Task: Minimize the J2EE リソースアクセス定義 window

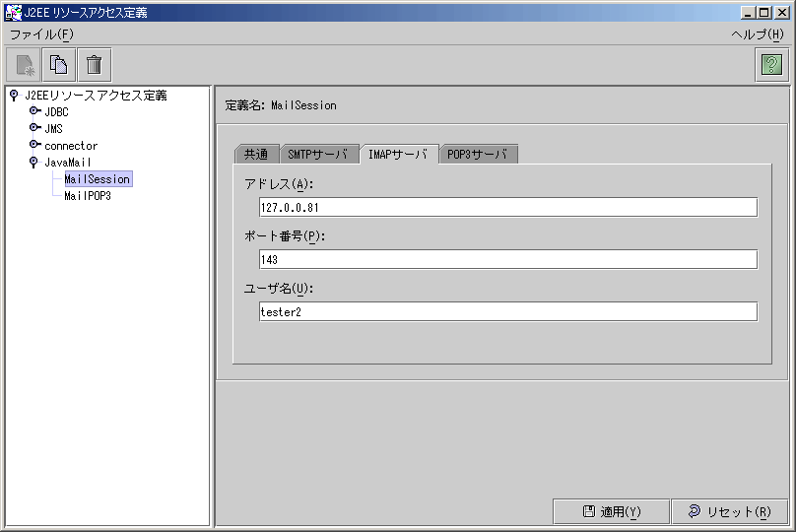Action: (x=748, y=13)
